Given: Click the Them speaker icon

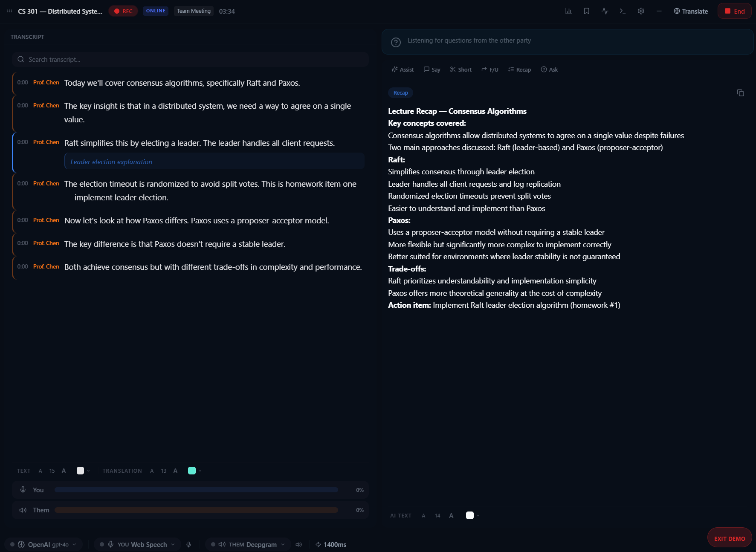Looking at the screenshot, I should pyautogui.click(x=23, y=510).
